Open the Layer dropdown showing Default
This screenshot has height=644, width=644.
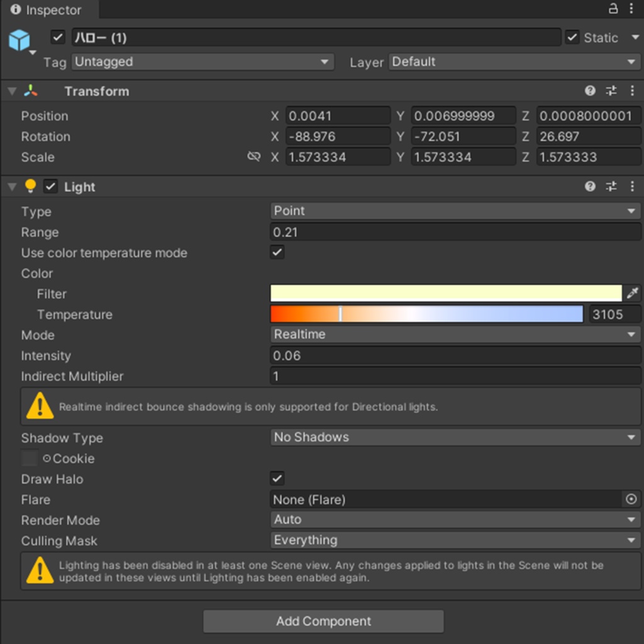click(x=514, y=62)
